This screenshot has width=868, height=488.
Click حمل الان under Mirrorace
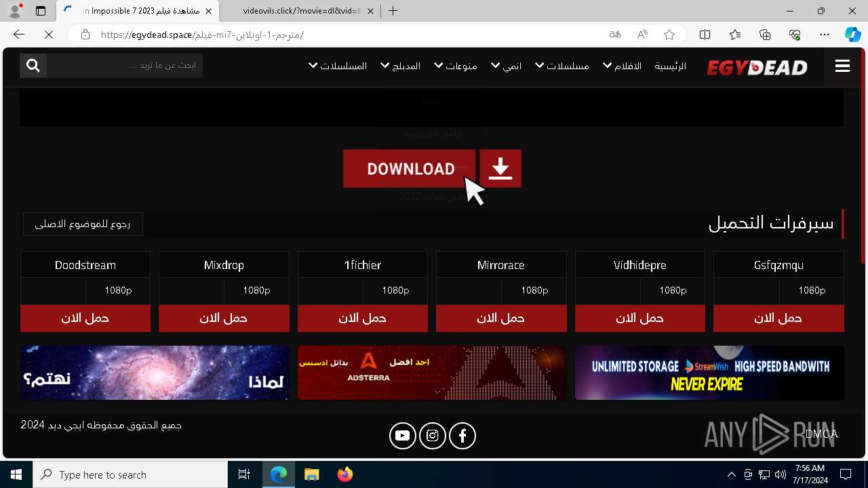coord(501,318)
